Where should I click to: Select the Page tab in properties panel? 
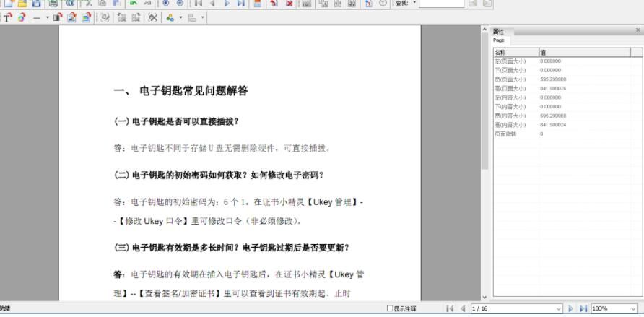(x=499, y=40)
